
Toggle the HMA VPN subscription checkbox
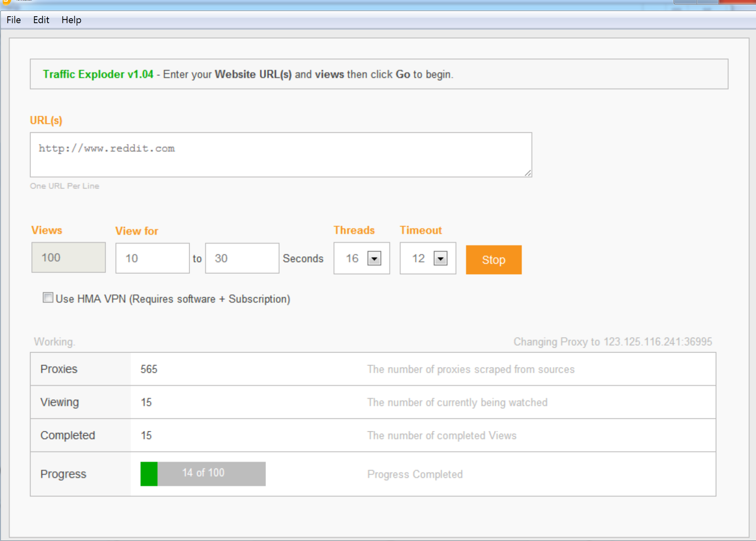[x=48, y=298]
